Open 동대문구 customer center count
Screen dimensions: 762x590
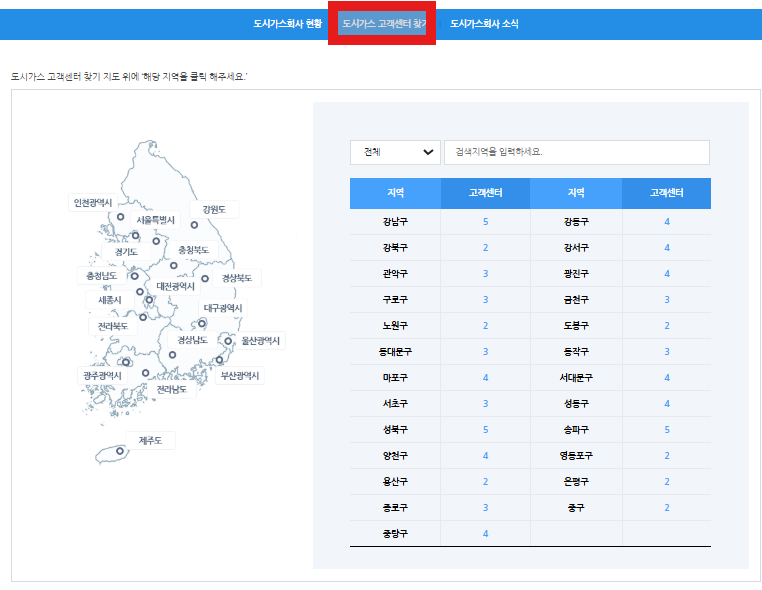(x=485, y=352)
